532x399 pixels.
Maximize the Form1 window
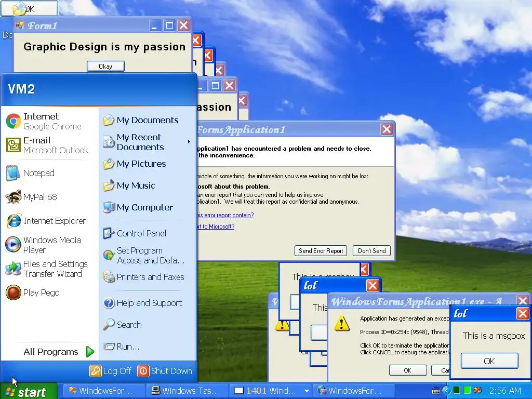(169, 25)
